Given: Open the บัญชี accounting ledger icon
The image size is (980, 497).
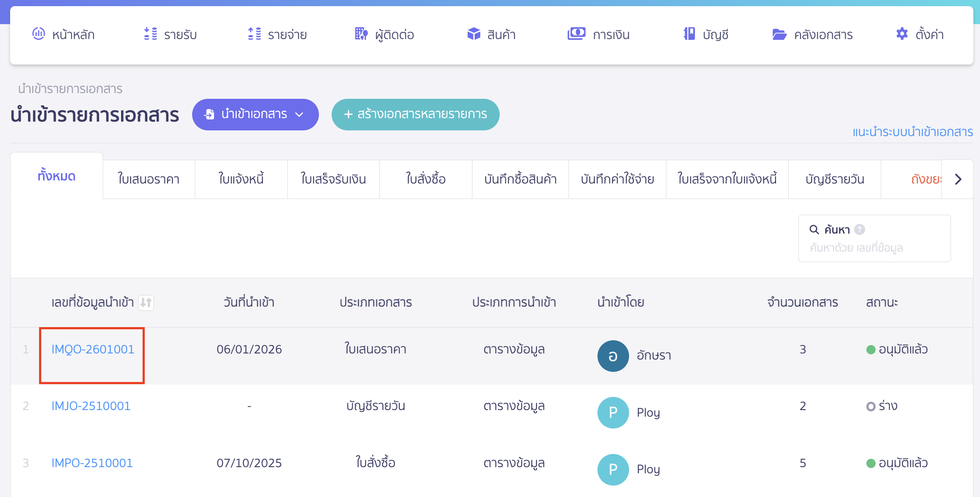Looking at the screenshot, I should [689, 34].
